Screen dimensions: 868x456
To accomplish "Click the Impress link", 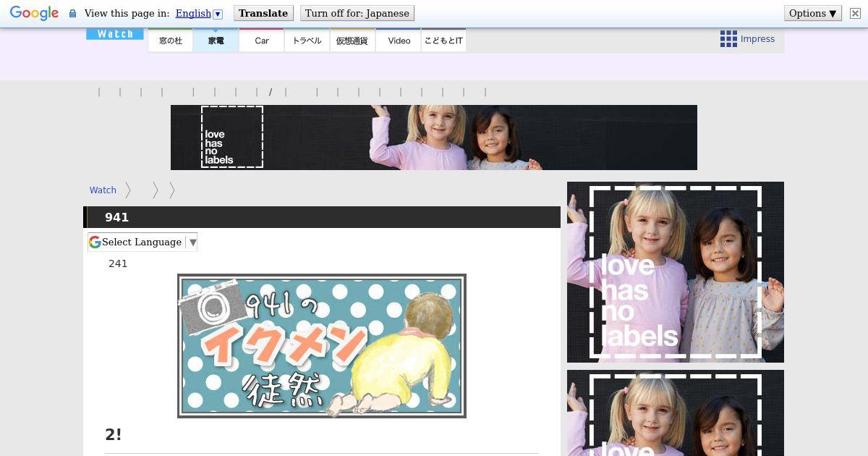I will tap(757, 39).
